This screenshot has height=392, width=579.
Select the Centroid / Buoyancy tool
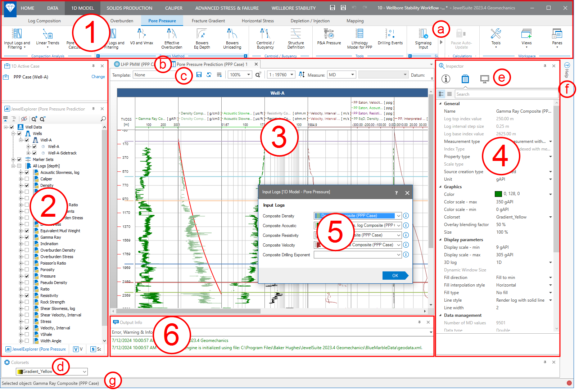click(x=265, y=35)
